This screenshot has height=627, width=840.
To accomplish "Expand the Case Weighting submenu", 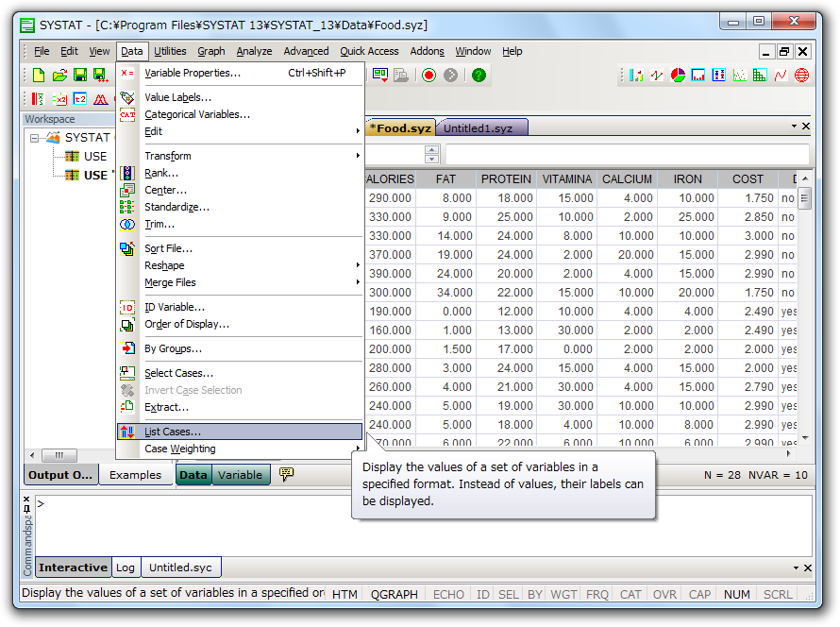I will tap(240, 449).
